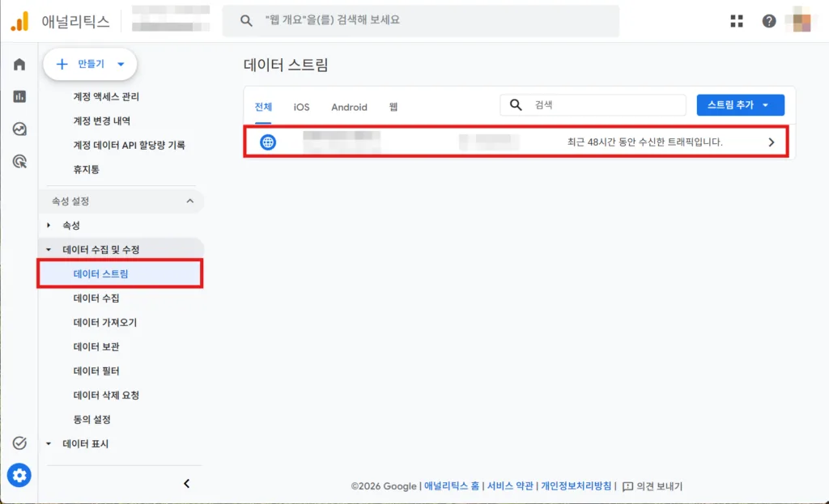Click the feedback icon in footer
829x504 pixels.
pos(627,486)
